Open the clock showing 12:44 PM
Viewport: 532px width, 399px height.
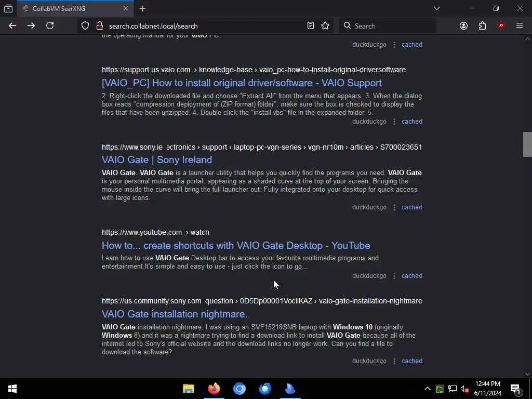click(487, 389)
